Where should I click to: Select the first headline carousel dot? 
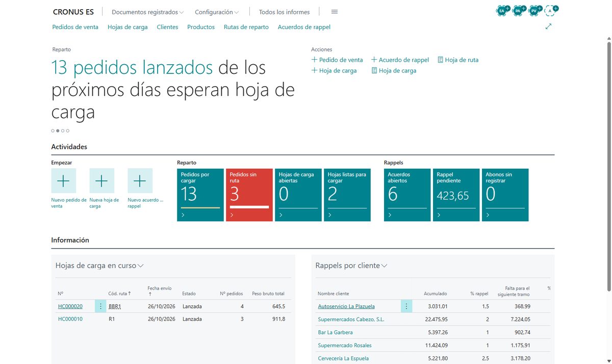click(53, 131)
